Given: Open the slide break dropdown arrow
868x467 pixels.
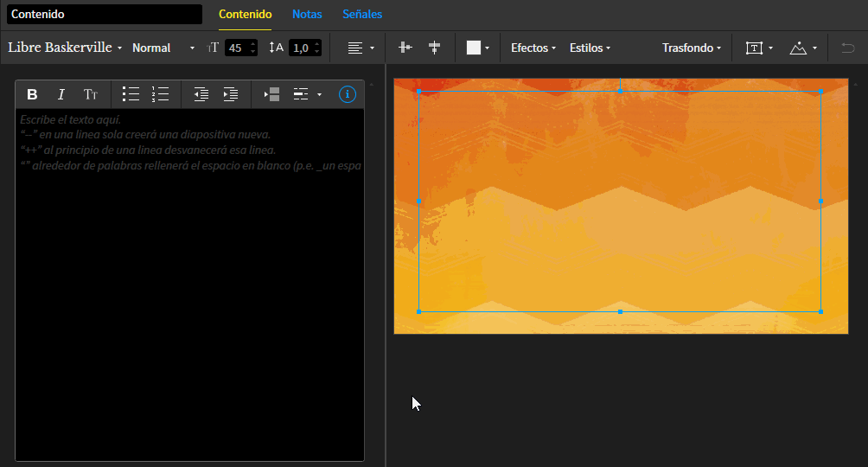Looking at the screenshot, I should [x=319, y=95].
